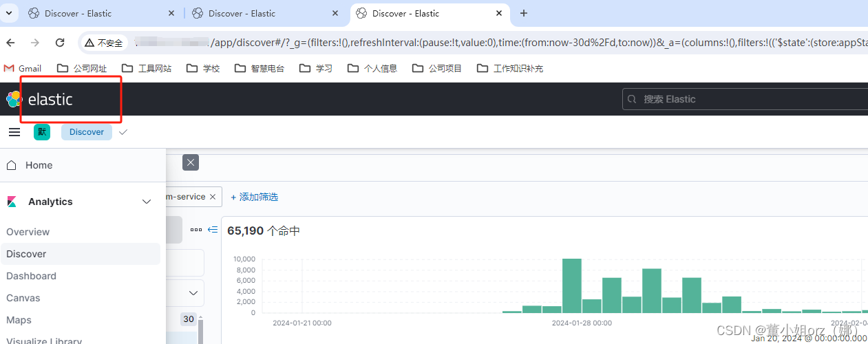
Task: Expand the chevron next to Discover breadcrumb
Action: 123,132
